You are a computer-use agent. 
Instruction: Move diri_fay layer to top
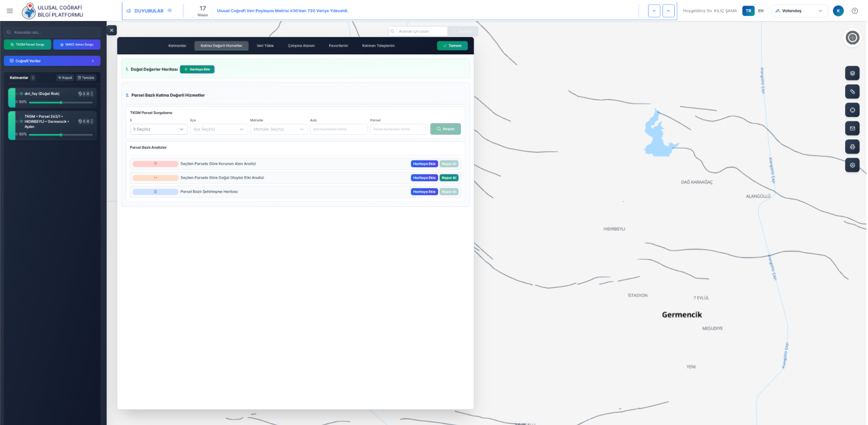click(84, 94)
